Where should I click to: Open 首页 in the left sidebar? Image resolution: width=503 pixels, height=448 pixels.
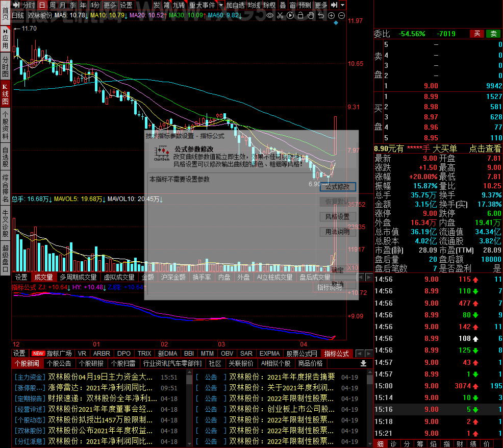6,13
